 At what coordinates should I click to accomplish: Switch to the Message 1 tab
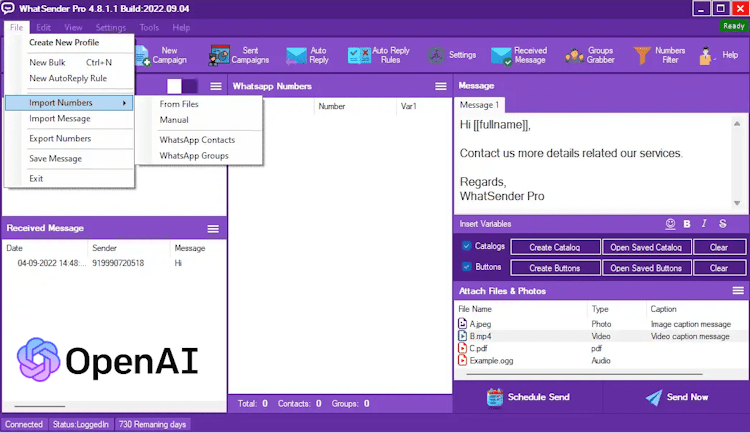tap(479, 105)
